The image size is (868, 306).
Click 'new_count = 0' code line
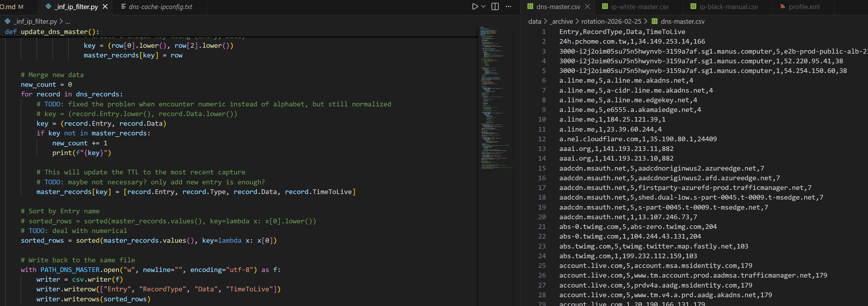pos(46,85)
